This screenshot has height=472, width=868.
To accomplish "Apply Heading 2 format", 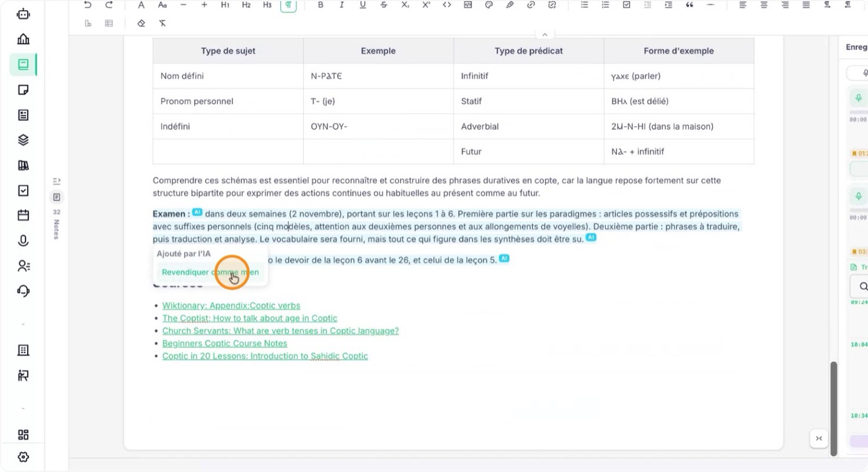I will [246, 5].
